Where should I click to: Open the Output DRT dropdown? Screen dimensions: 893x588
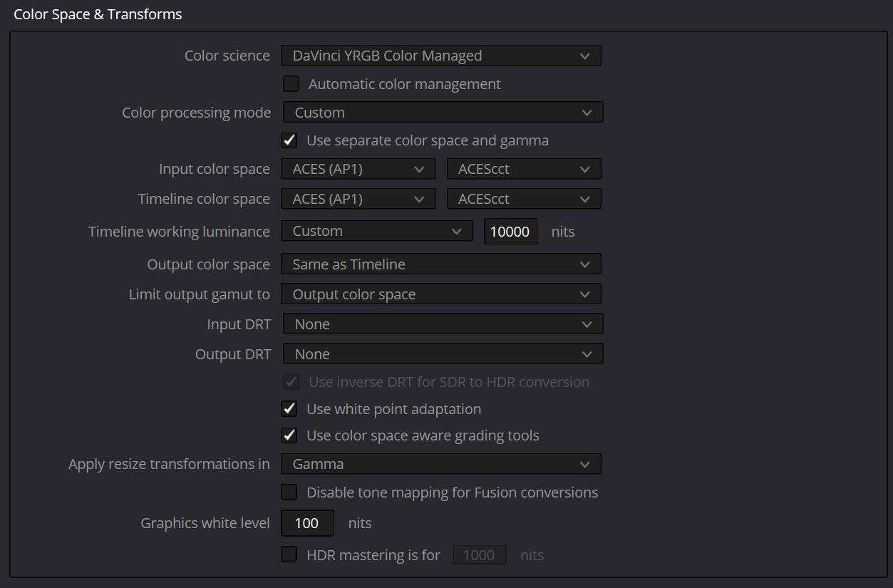coord(443,354)
